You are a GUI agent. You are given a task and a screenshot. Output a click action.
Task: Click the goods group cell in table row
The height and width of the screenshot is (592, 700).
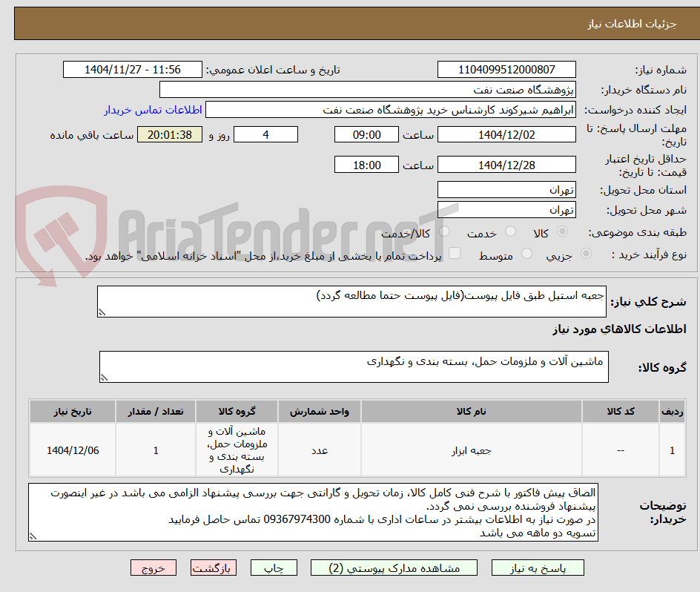click(237, 450)
